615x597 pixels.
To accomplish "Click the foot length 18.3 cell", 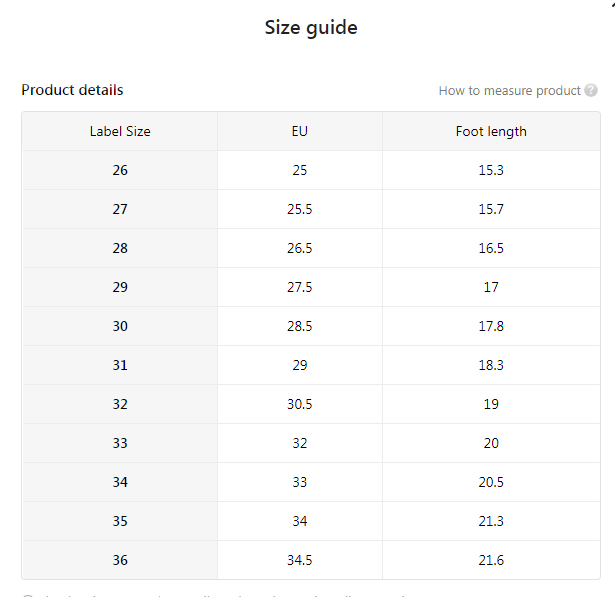I will click(x=491, y=365).
